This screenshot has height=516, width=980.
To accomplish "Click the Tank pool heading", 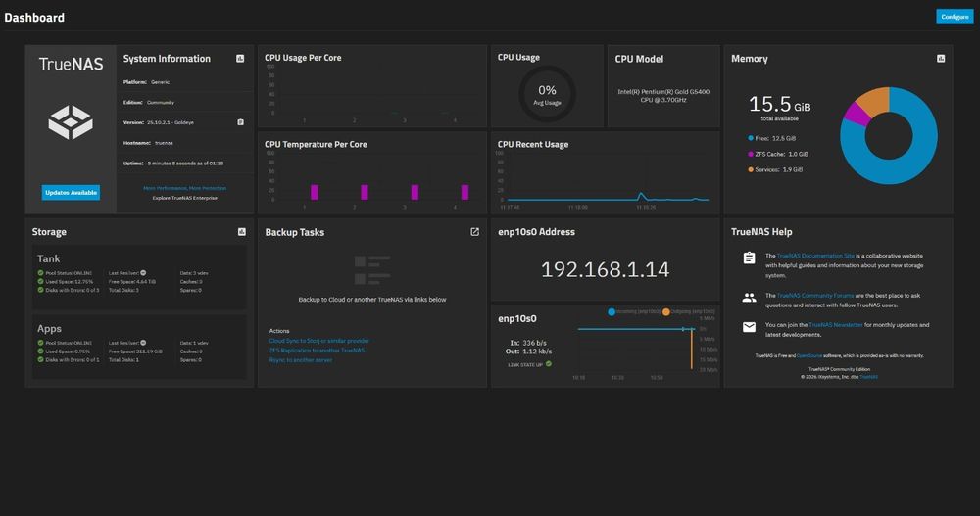I will click(48, 258).
